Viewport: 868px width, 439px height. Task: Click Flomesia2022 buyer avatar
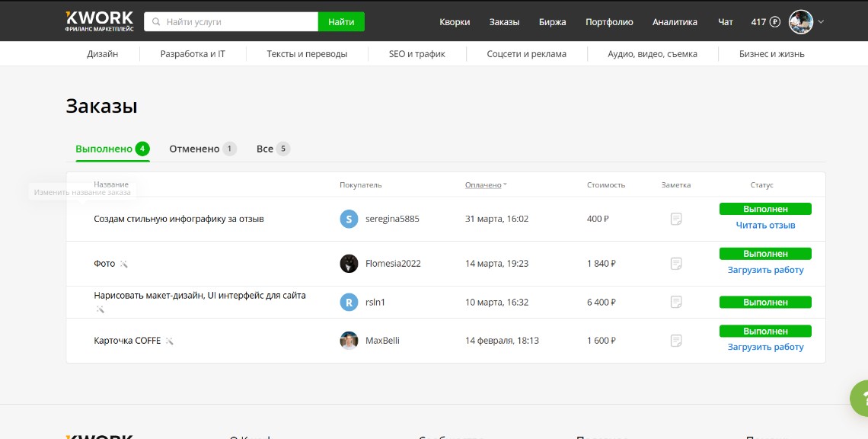349,264
